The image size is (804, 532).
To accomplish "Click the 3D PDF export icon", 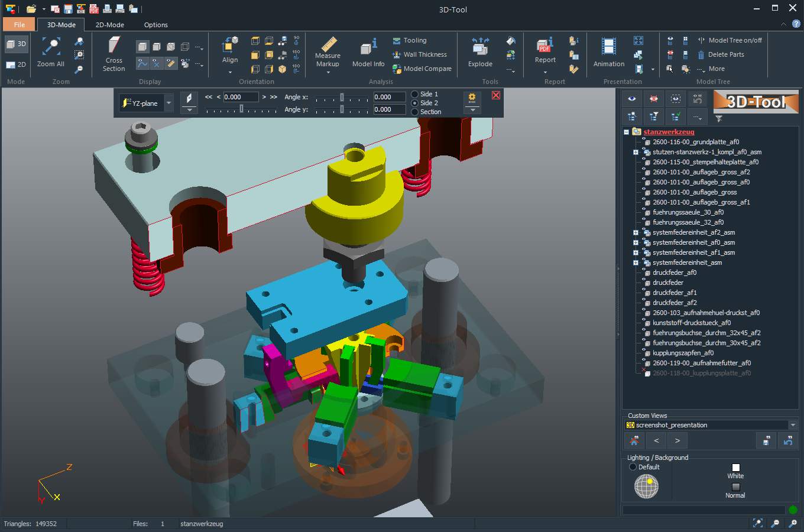I will [x=93, y=9].
